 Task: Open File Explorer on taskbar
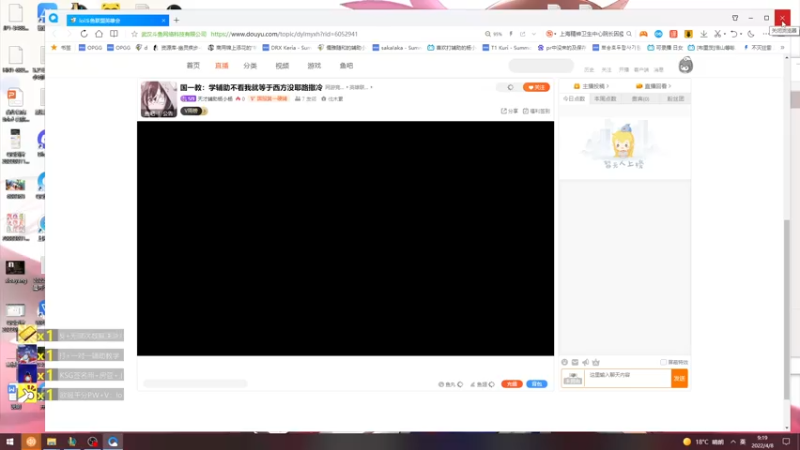pos(52,442)
